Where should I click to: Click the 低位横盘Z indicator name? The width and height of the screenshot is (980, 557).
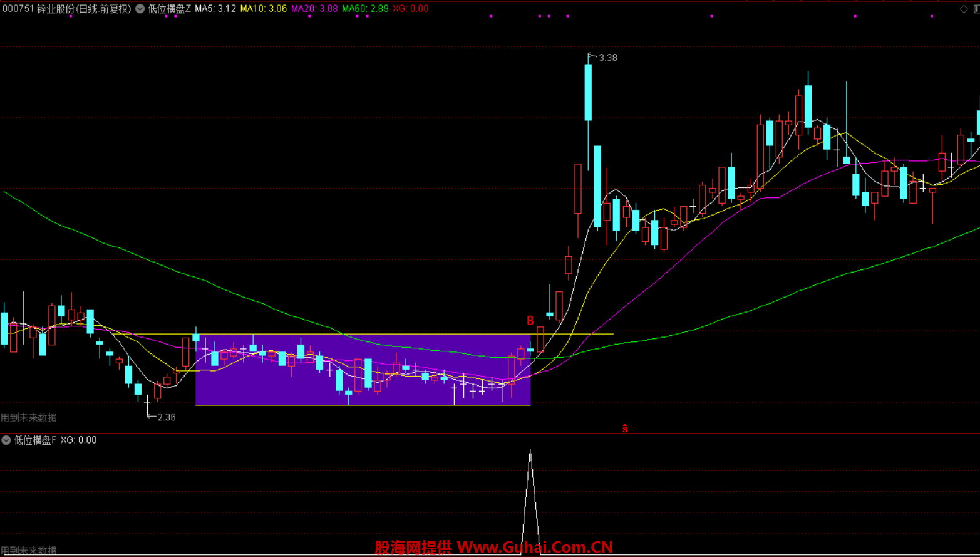coord(169,9)
